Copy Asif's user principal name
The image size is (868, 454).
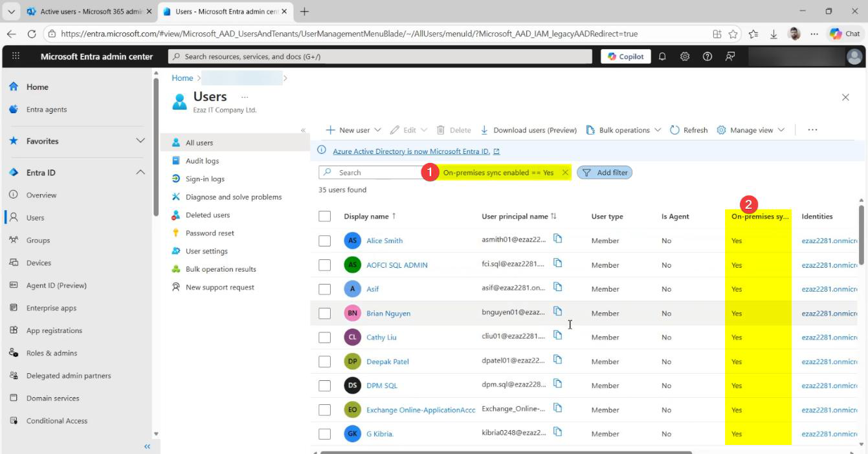(557, 287)
